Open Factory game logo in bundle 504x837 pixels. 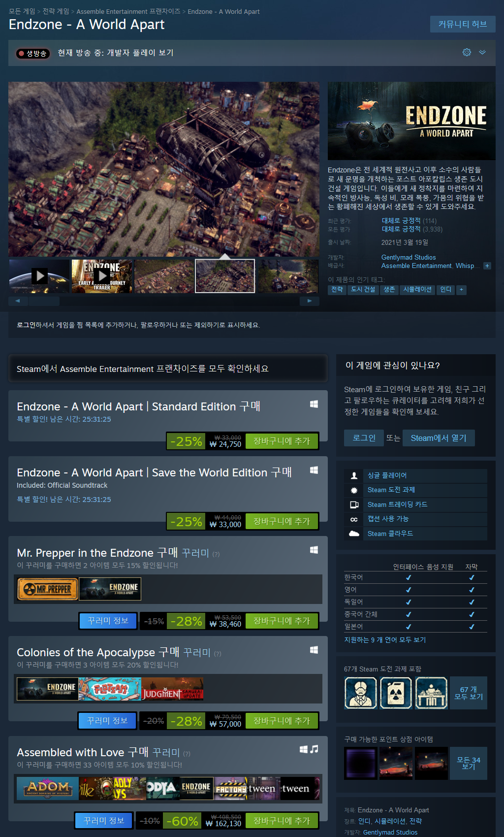pyautogui.click(x=230, y=789)
